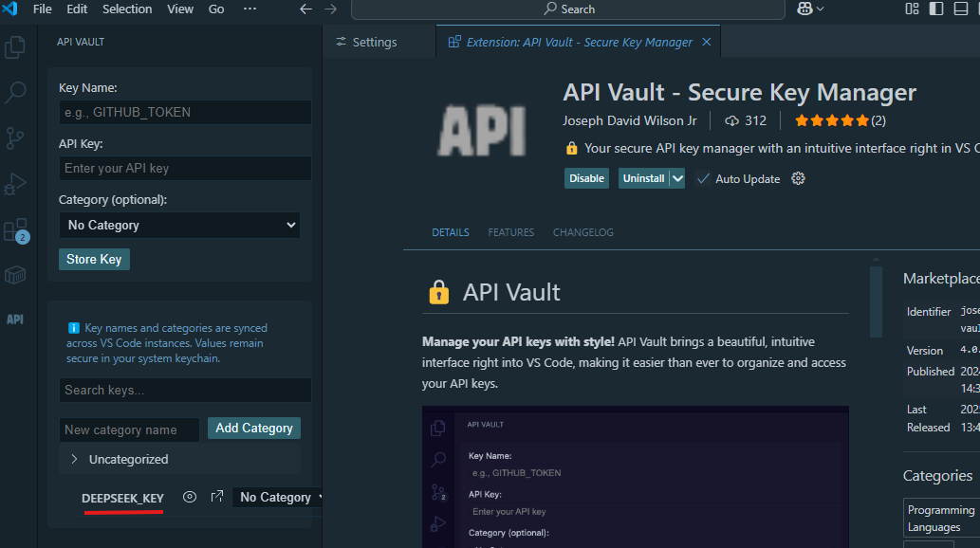Select the Extension: API Vault tab

tap(579, 42)
